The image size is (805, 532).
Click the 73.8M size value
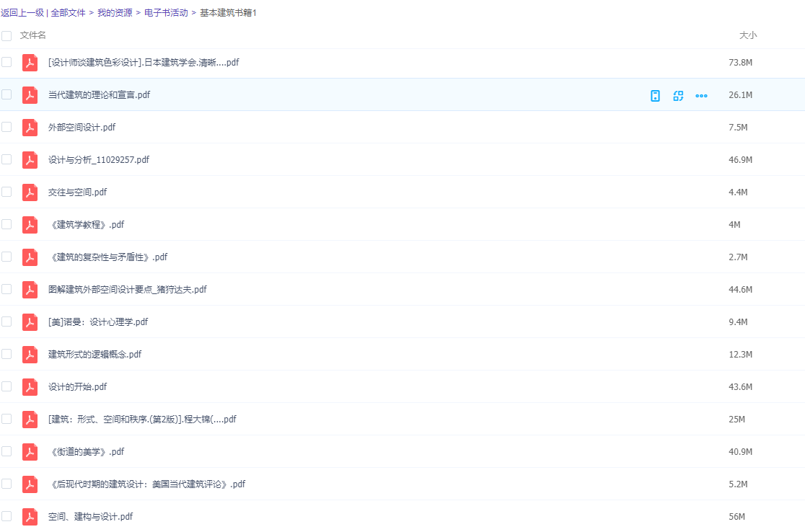pos(740,63)
